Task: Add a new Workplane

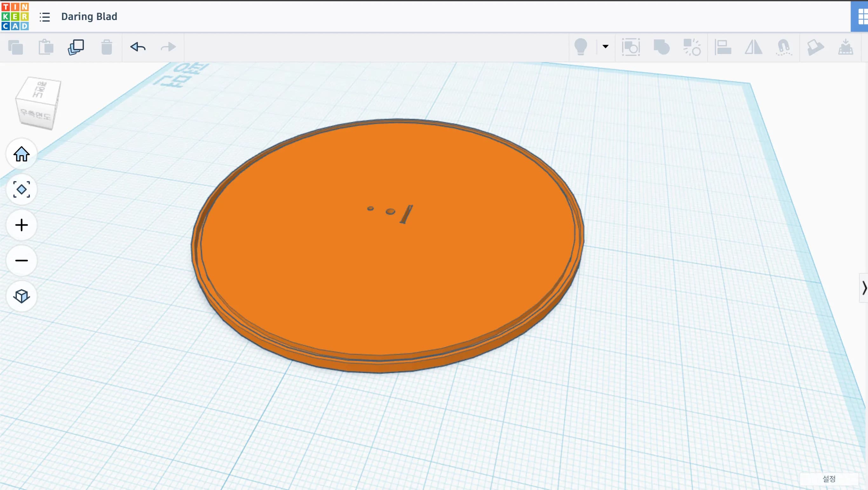Action: click(x=816, y=48)
